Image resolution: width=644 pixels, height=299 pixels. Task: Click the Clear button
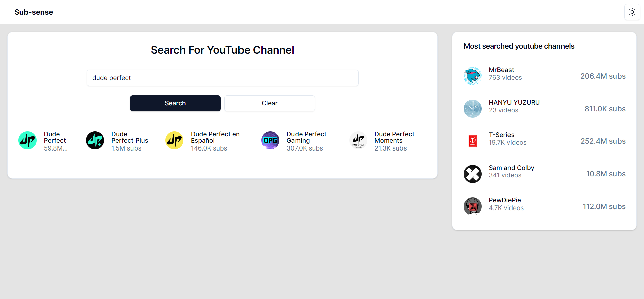[x=269, y=103]
